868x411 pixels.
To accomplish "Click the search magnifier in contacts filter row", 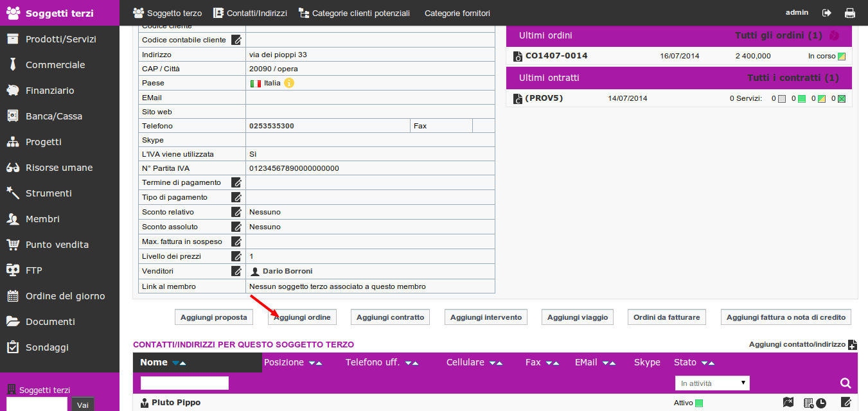I will click(x=846, y=383).
